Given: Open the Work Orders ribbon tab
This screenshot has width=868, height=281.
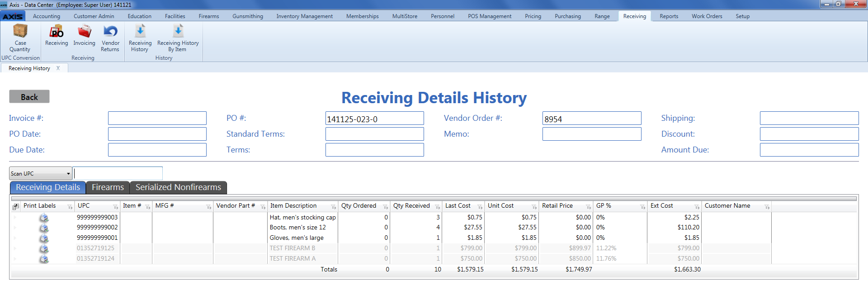Looking at the screenshot, I should (x=707, y=16).
